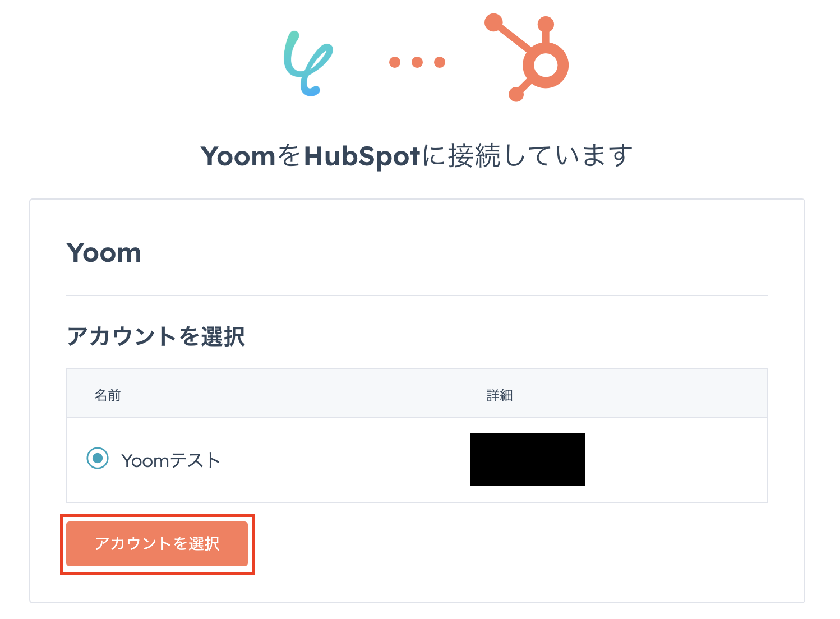840x619 pixels.
Task: Click the 詳細 column header
Action: (499, 395)
